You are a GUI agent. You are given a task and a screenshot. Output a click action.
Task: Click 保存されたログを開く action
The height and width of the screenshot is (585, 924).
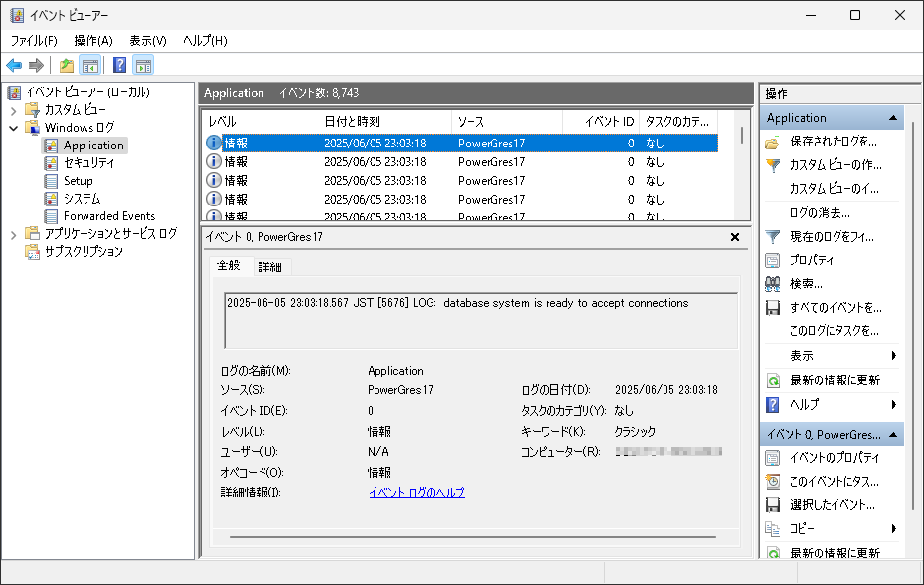832,142
